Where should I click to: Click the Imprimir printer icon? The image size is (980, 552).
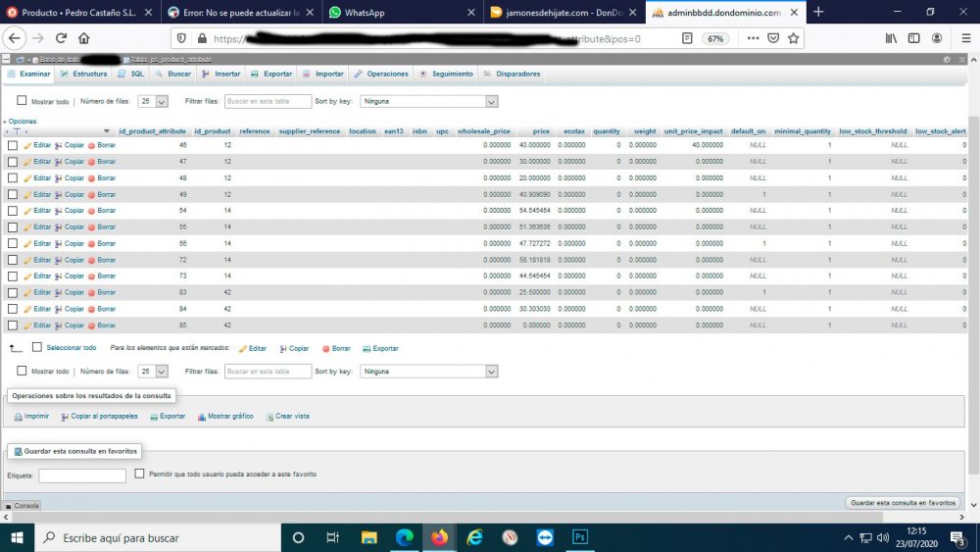click(x=18, y=417)
